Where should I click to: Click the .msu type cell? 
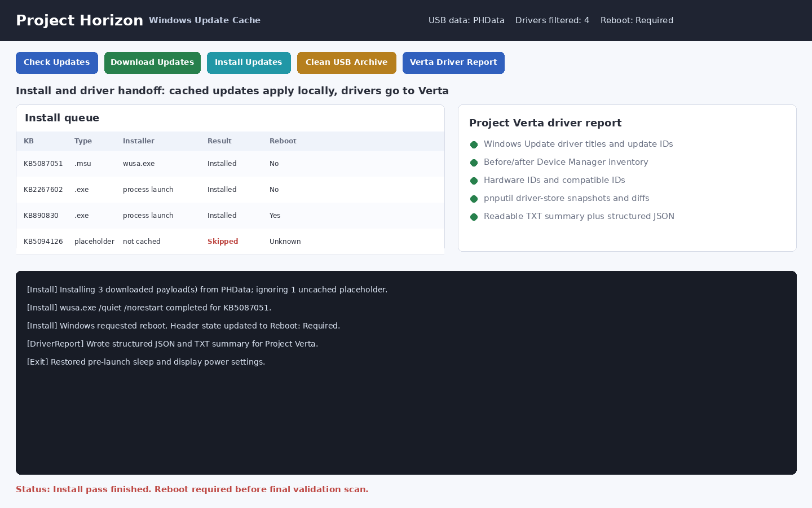(83, 164)
